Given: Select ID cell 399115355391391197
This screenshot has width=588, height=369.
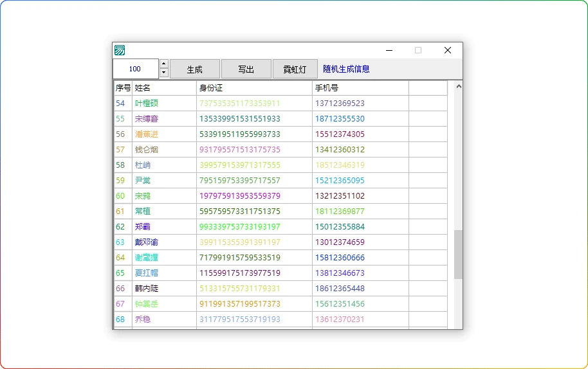Looking at the screenshot, I should point(254,242).
